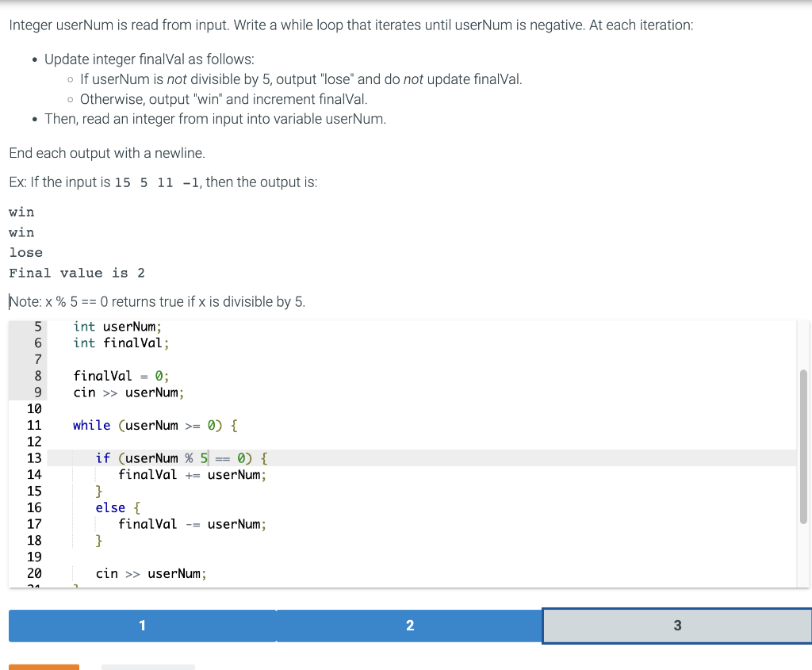Click the highlighted if statement on line 13
Viewport: 812px width, 670px height.
click(178, 458)
